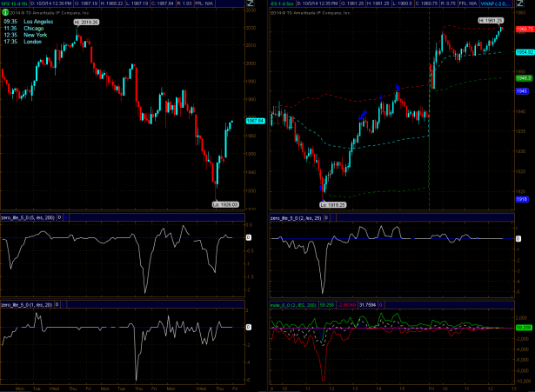Click the cyan 1954.92 price label
Viewport: 535px width, 392px height.
(523, 52)
